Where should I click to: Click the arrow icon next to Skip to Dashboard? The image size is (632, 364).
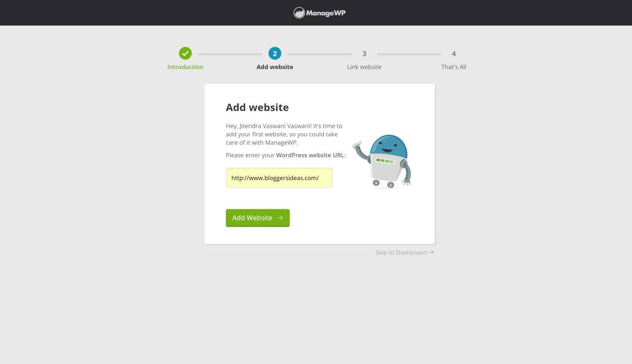[x=431, y=252]
